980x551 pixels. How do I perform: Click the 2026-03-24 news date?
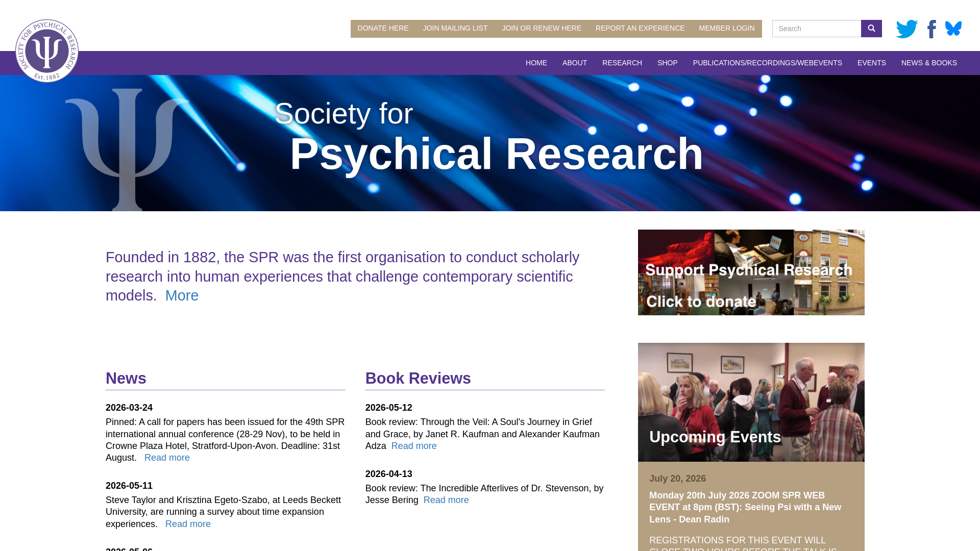(x=129, y=408)
